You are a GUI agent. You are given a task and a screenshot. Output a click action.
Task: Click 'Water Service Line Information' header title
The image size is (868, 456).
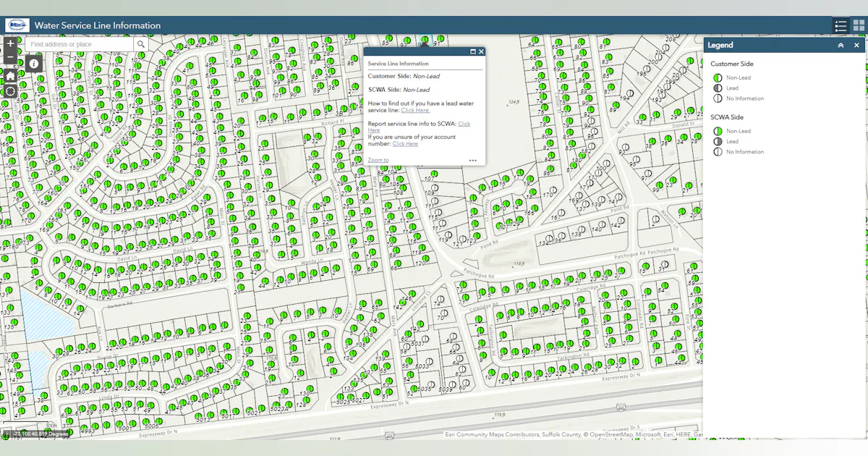98,25
